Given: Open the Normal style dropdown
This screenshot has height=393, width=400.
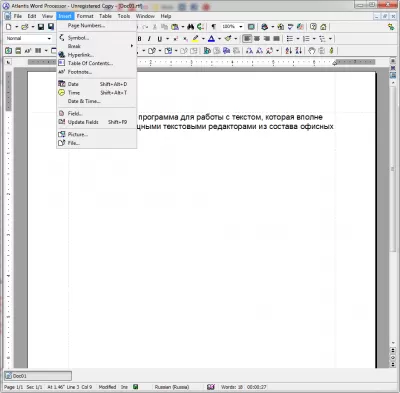Looking at the screenshot, I should tap(49, 39).
